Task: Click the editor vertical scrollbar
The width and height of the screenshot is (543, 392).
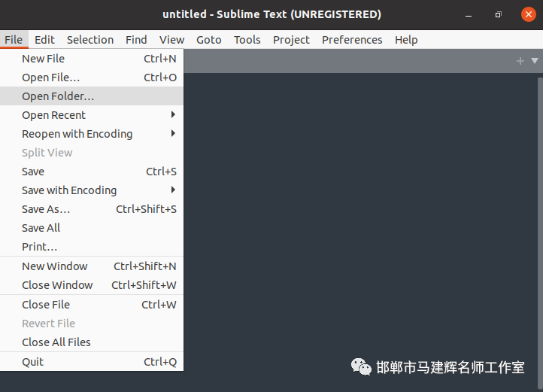Action: (540, 232)
